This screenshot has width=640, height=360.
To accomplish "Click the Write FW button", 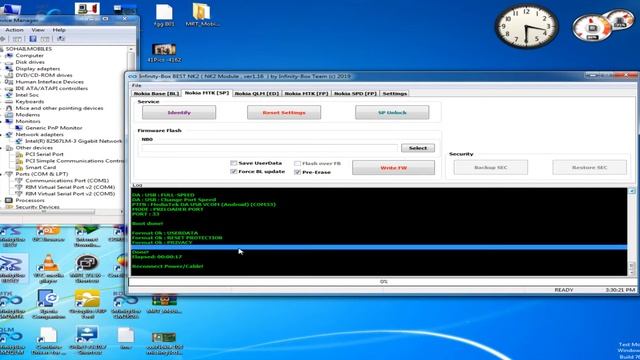I will coord(393,168).
